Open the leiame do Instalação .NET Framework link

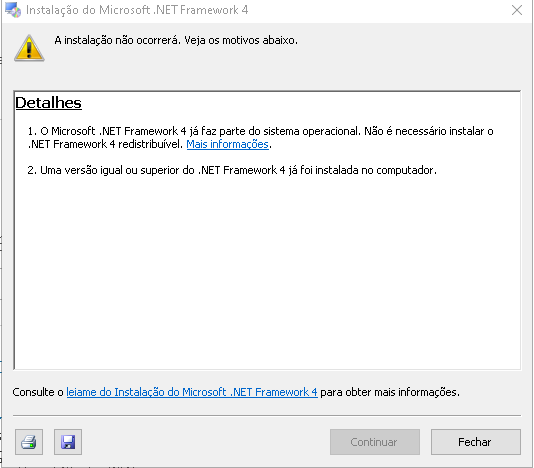pos(192,392)
